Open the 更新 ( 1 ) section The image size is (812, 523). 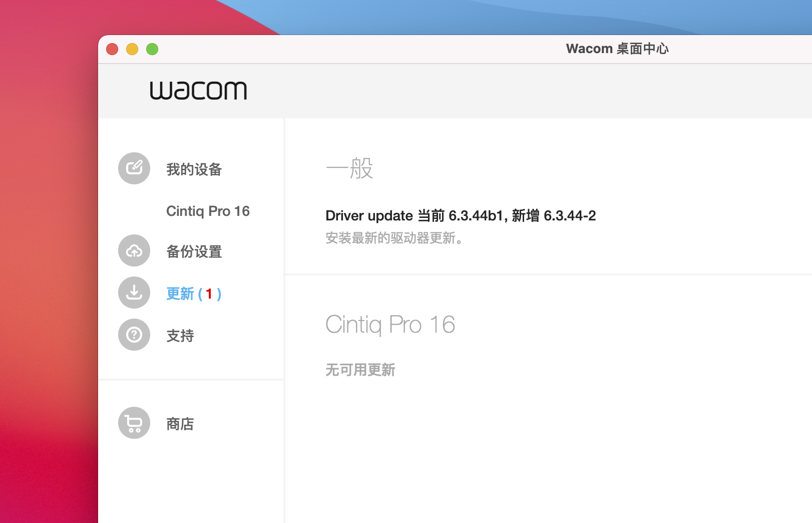[x=193, y=294]
